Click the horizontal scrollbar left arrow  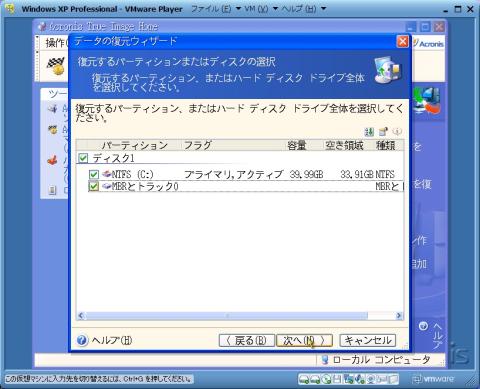pos(81,315)
